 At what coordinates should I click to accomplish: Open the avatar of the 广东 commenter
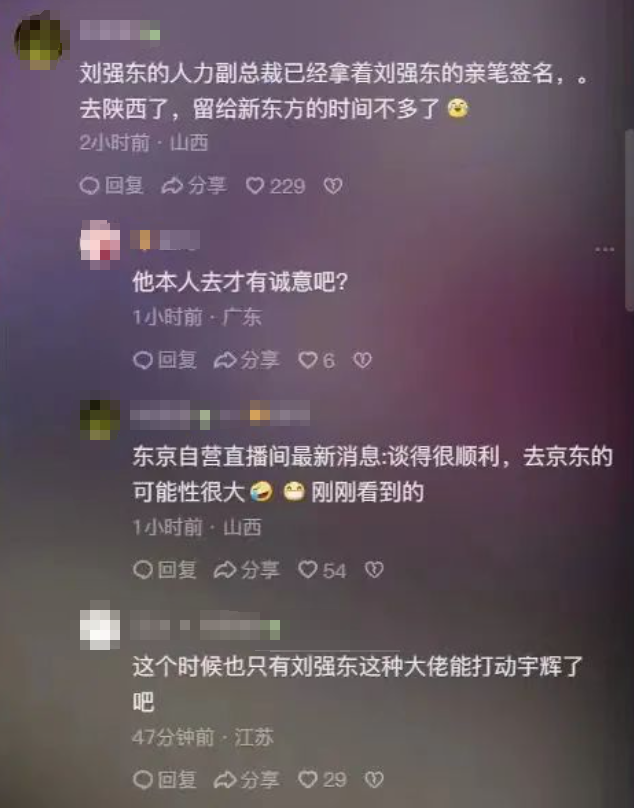tap(100, 244)
